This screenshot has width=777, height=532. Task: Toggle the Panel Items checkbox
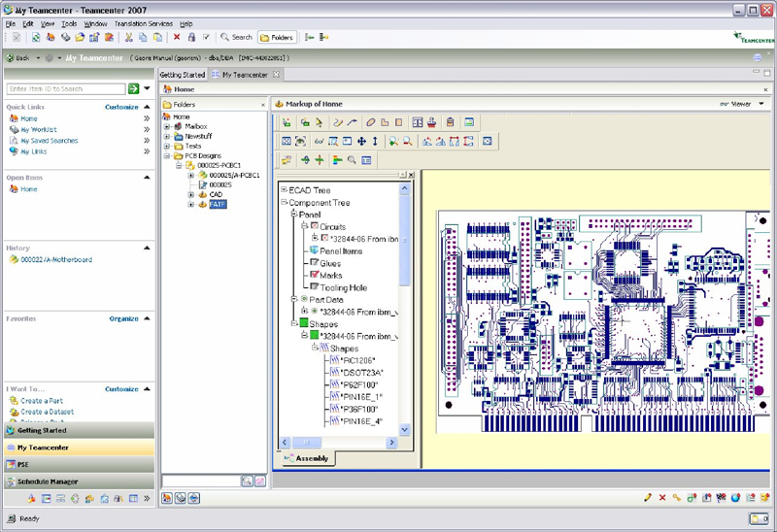coord(314,250)
